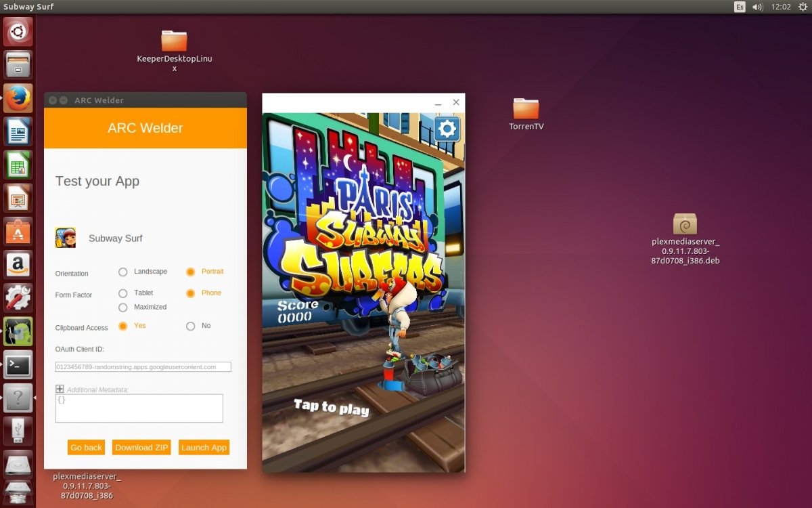Open Ubuntu Software Center icon
This screenshot has width=812, height=508.
click(18, 231)
